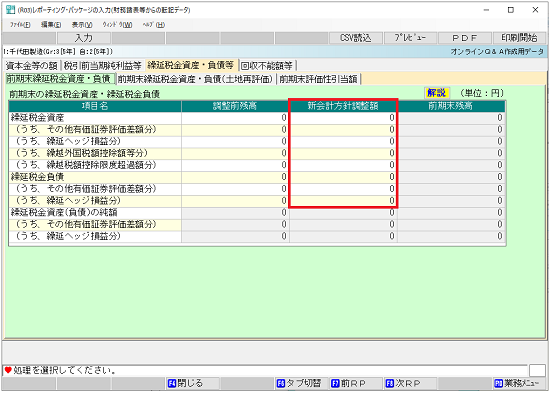The image size is (550, 393).
Task: Open the ウィンドウ(W) menu
Action: [118, 25]
